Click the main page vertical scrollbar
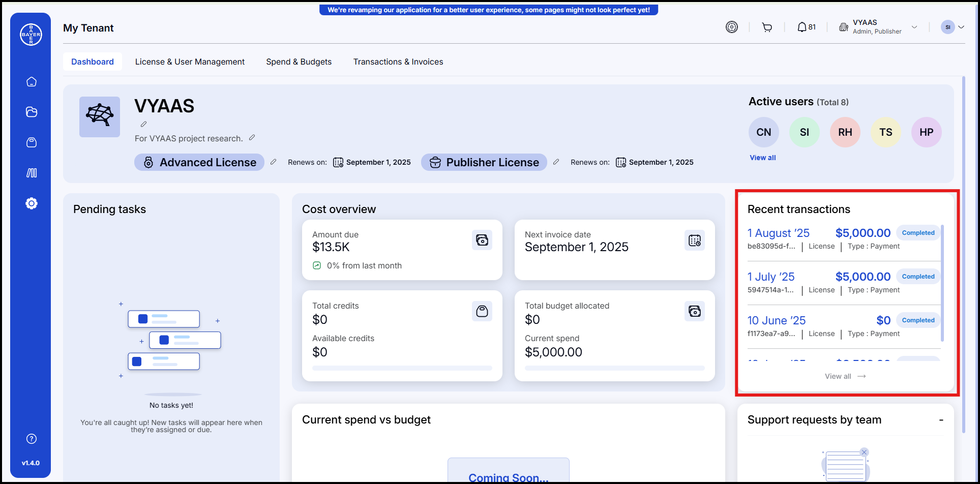Screen dimensions: 980x484 964,254
